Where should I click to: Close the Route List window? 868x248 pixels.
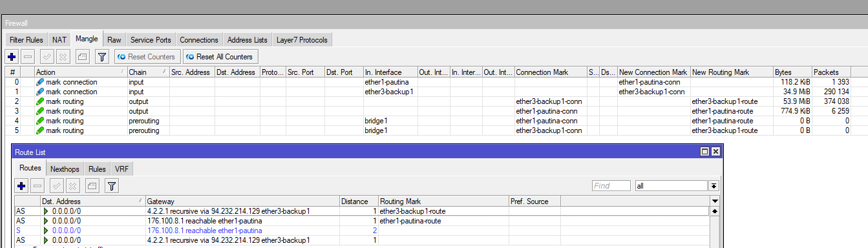point(715,151)
